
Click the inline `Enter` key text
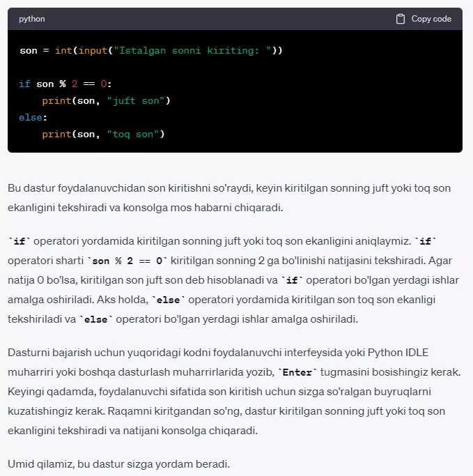pos(297,372)
